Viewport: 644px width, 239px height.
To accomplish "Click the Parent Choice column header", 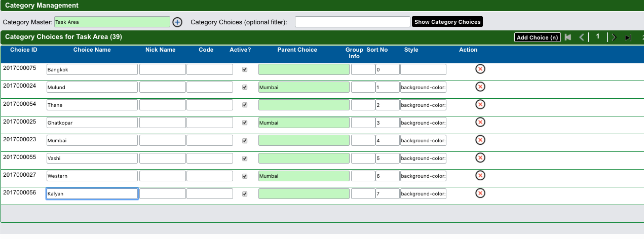I will (297, 50).
